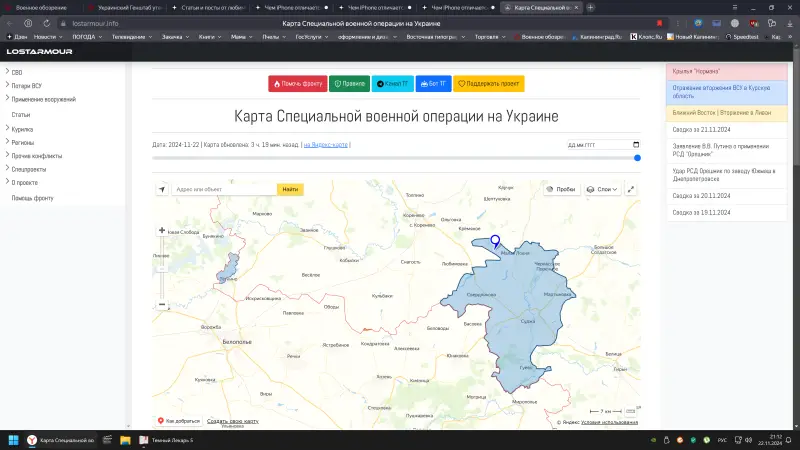Expand the map to fullscreen
Screen dimensions: 800x450
(x=631, y=189)
